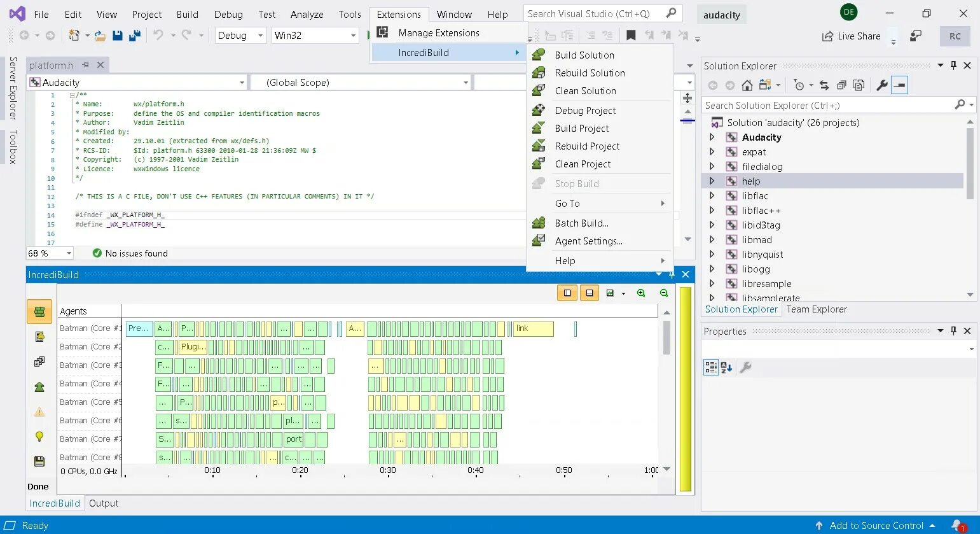Click the Property Pages wrench in Properties

click(746, 367)
